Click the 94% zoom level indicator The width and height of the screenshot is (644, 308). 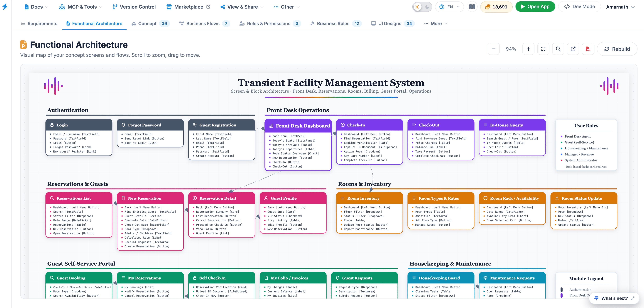511,49
